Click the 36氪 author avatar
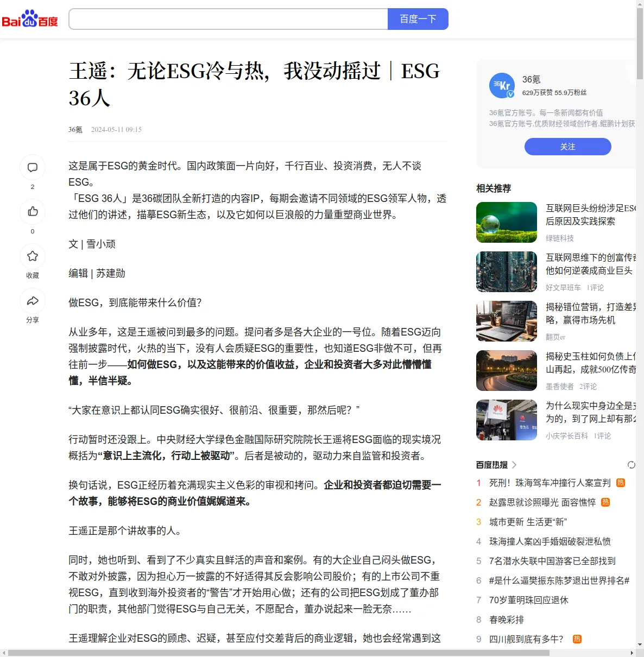Viewport: 644px width, 657px height. (502, 86)
